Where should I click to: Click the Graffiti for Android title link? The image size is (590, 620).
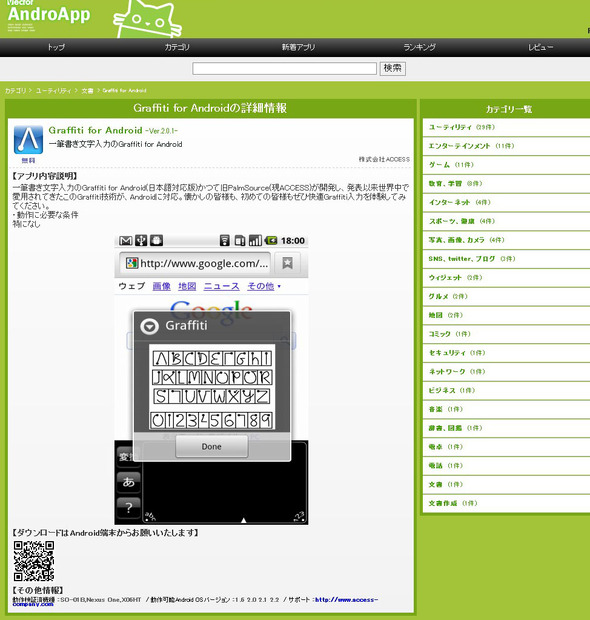(95, 130)
